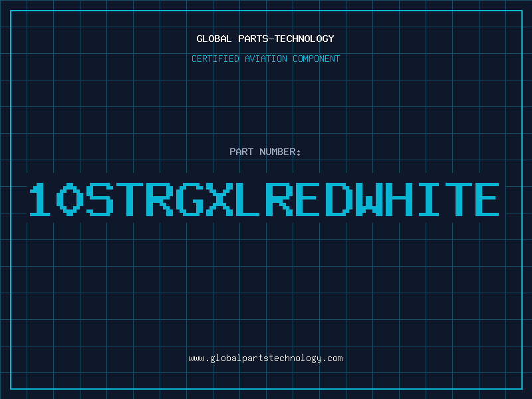Click the GLOBAL PARTS-TECHNOLOGY heading

[x=265, y=39]
